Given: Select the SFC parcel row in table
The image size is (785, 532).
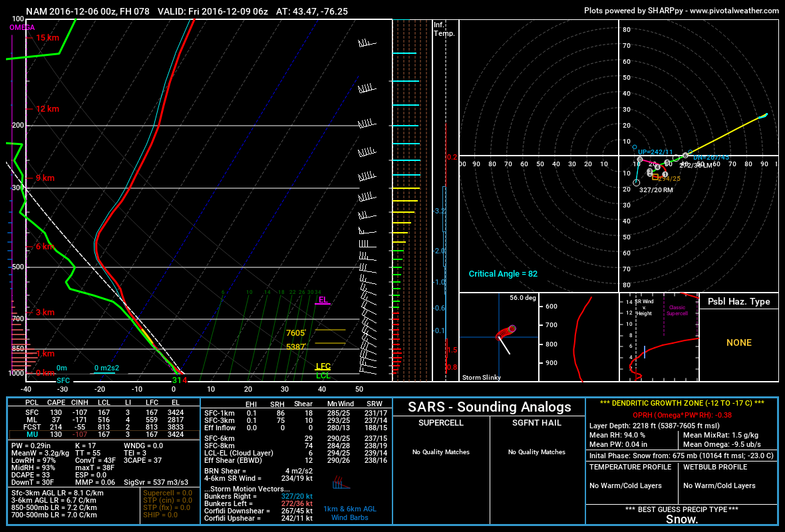Looking at the screenshot, I should pos(104,412).
